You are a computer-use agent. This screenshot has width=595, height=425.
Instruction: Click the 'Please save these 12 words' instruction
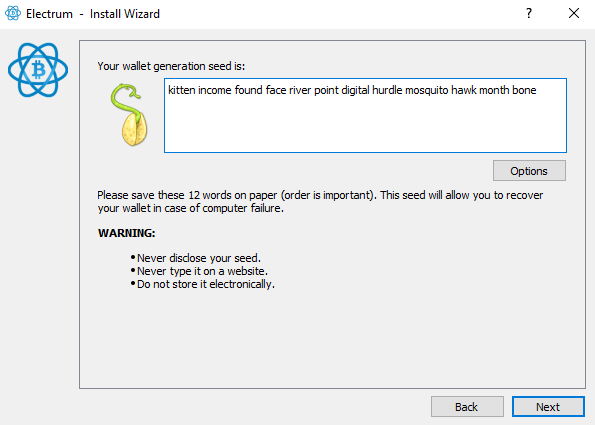point(320,201)
